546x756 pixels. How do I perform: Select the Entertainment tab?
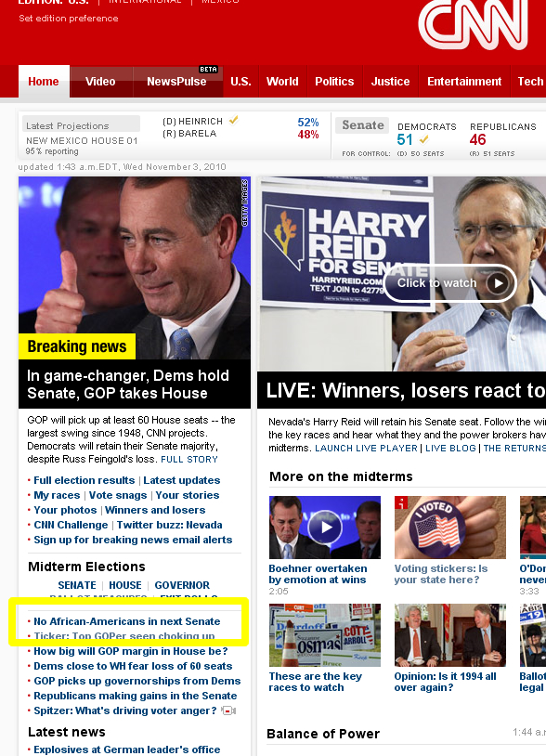click(x=464, y=82)
